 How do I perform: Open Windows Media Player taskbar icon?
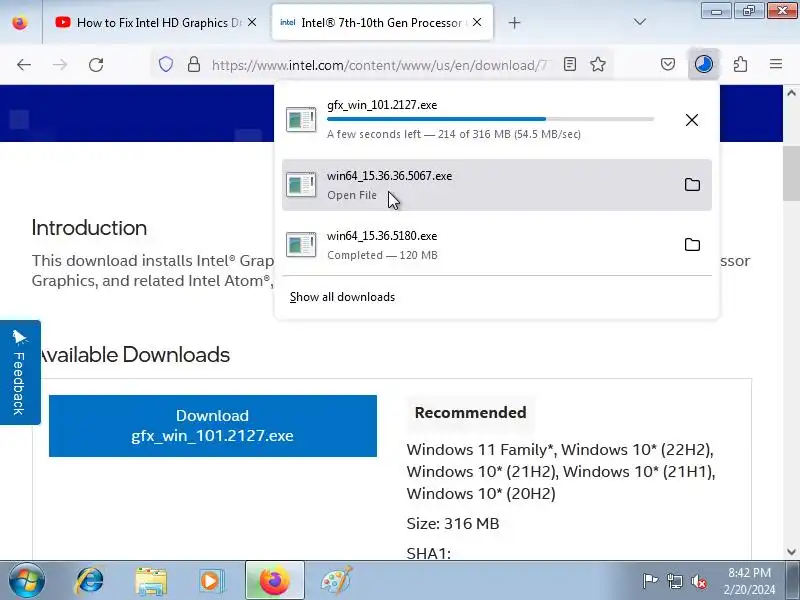tap(210, 581)
